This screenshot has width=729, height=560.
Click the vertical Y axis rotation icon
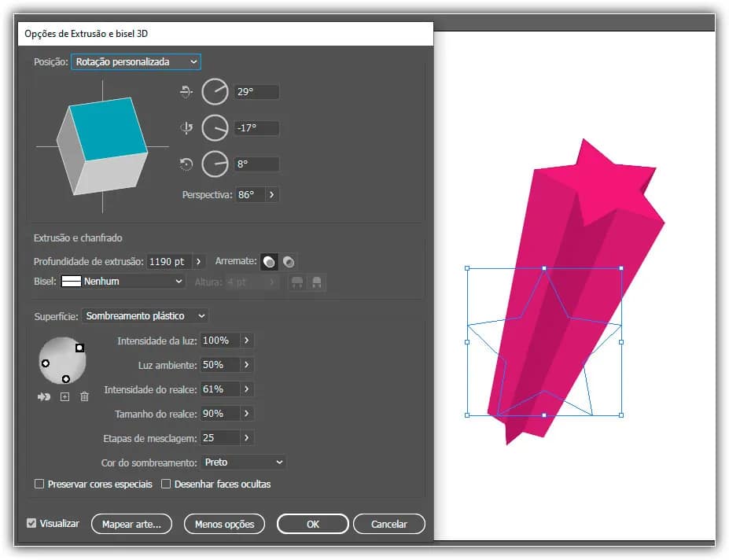[186, 128]
